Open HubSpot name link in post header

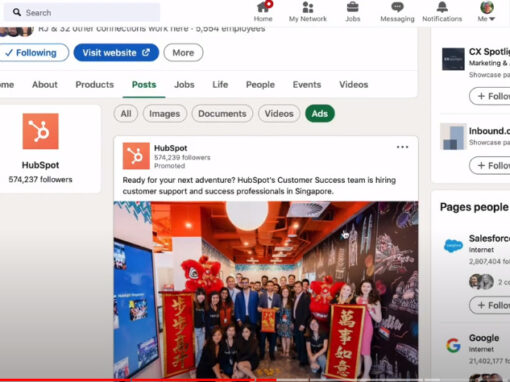coord(170,148)
